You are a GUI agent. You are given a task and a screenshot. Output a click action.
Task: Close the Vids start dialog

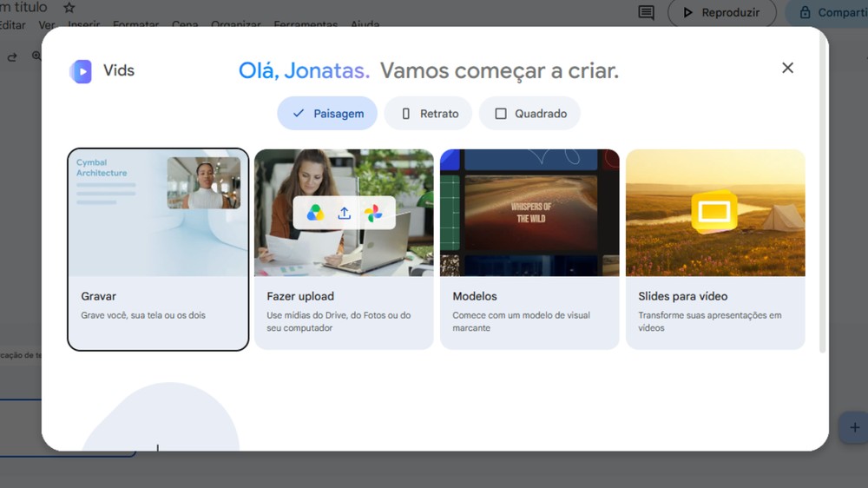coord(787,68)
